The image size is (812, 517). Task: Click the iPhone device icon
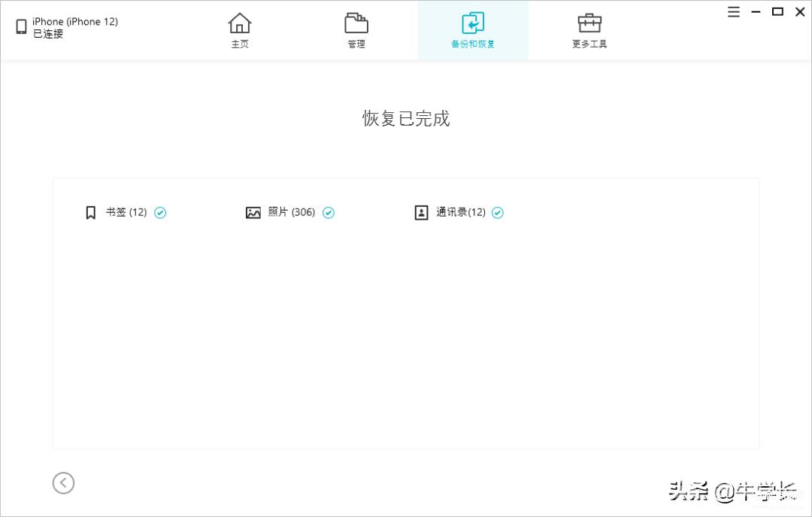[21, 26]
